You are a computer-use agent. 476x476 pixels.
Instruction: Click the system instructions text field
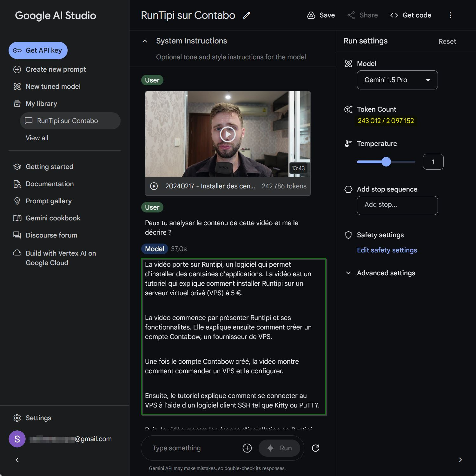click(x=231, y=57)
